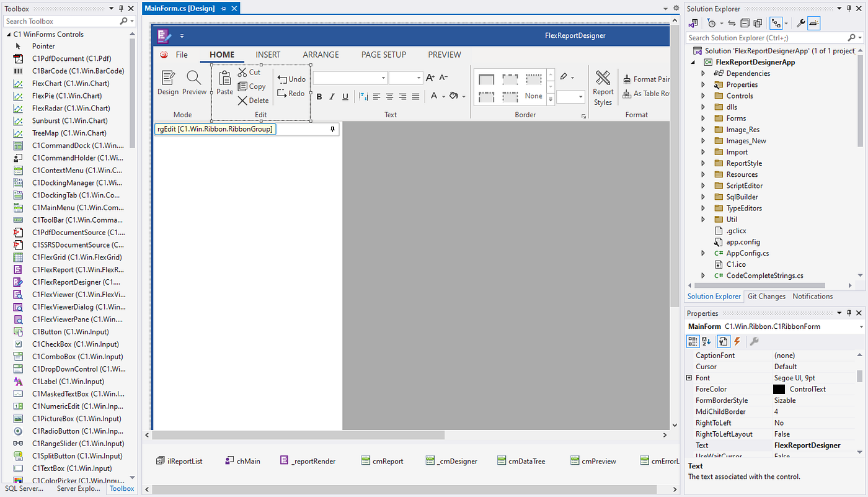The width and height of the screenshot is (868, 497).
Task: Click Collapse All in Solution Explorer toolbar
Action: [746, 23]
